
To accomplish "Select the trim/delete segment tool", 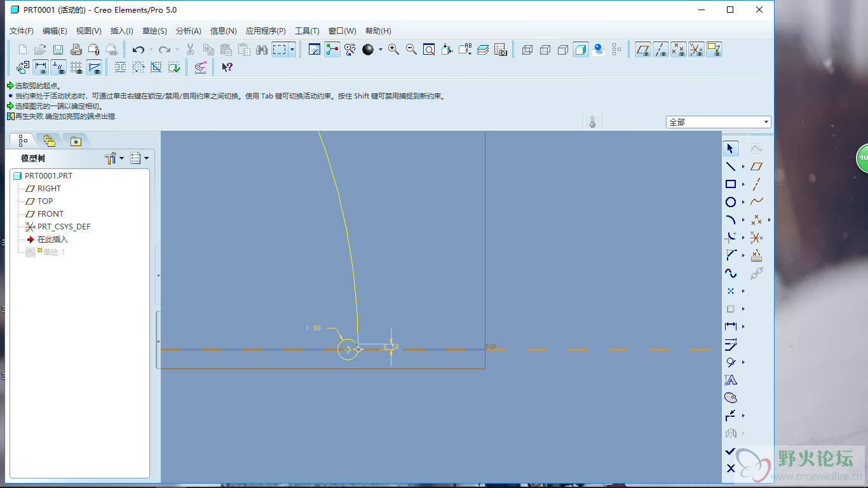I will click(731, 416).
